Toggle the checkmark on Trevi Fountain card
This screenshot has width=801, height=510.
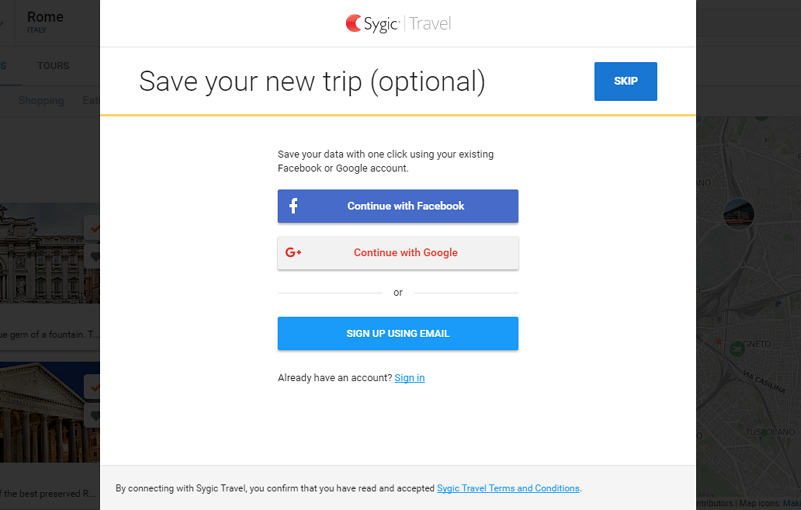click(x=93, y=228)
